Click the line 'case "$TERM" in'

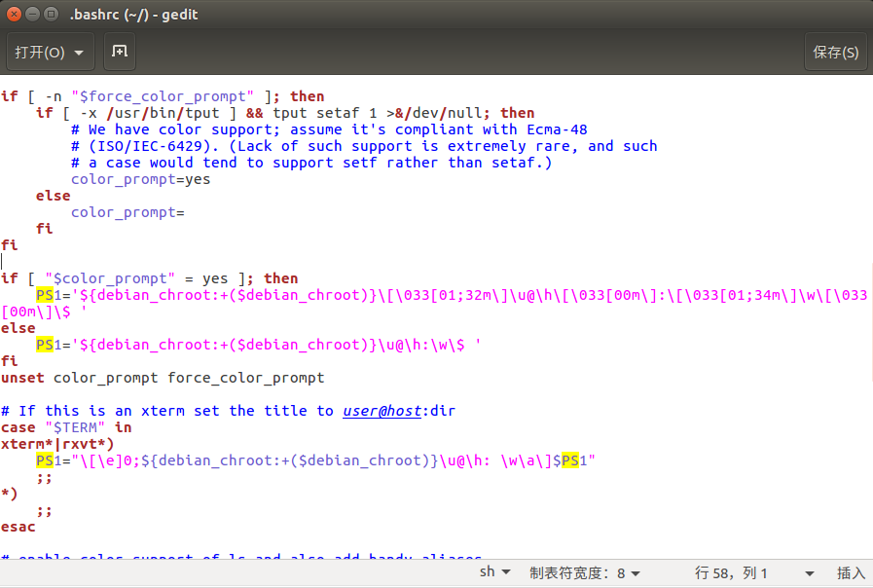pyautogui.click(x=66, y=427)
